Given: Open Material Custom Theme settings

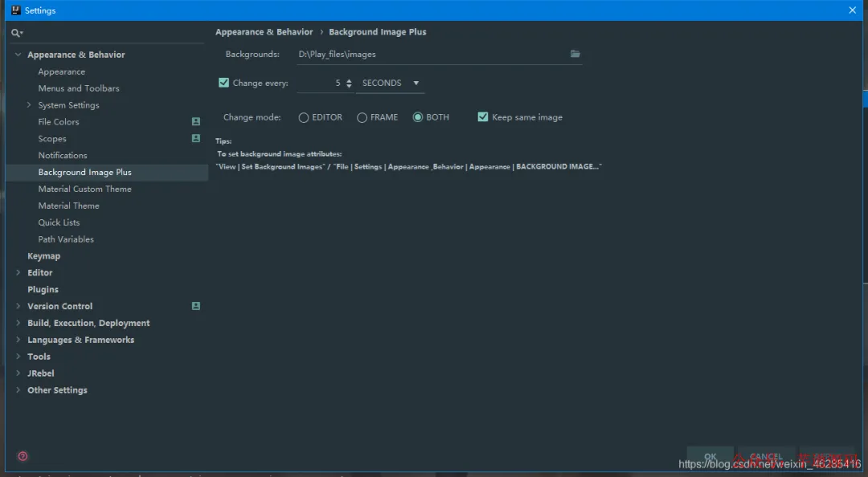Looking at the screenshot, I should click(x=84, y=189).
